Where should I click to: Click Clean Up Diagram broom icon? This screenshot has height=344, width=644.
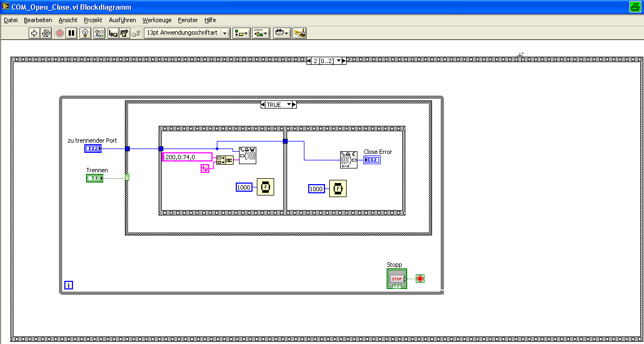point(300,33)
